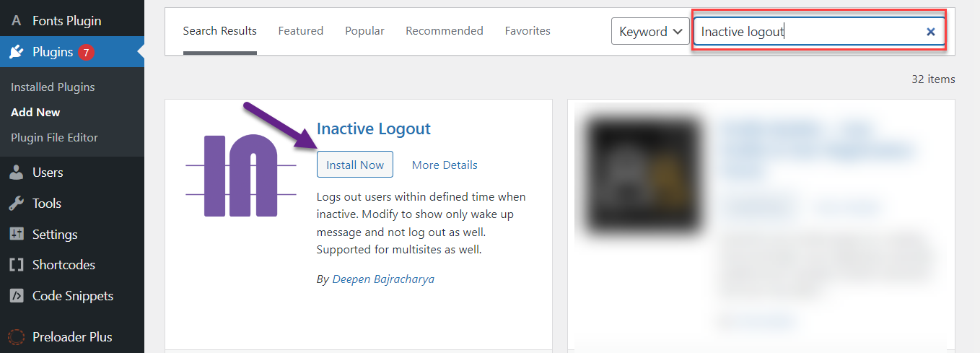
Task: Click the plugin update count badge 7
Action: click(x=87, y=52)
